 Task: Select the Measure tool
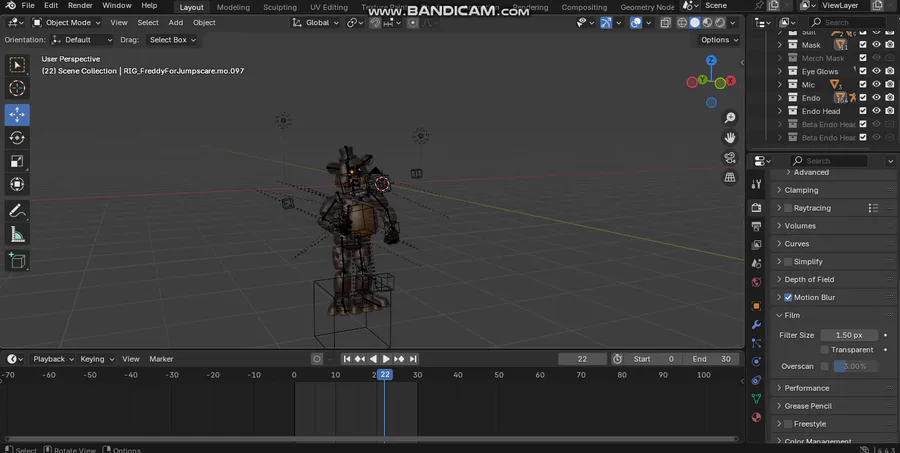(x=17, y=234)
